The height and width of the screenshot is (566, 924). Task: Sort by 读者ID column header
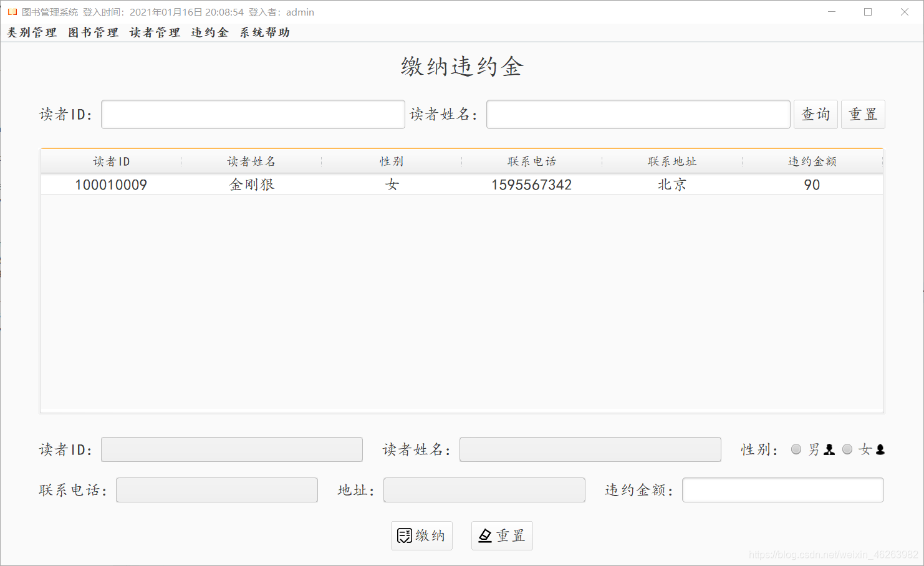coord(111,161)
